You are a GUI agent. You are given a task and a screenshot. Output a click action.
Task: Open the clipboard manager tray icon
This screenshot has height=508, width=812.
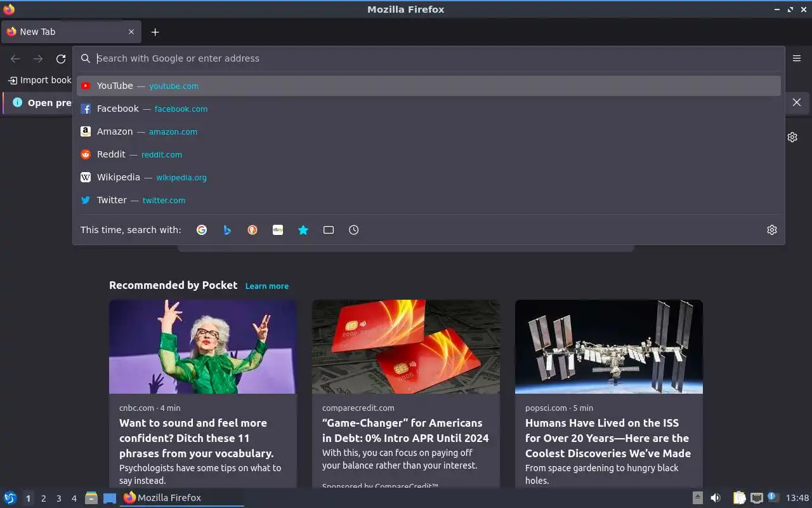739,498
